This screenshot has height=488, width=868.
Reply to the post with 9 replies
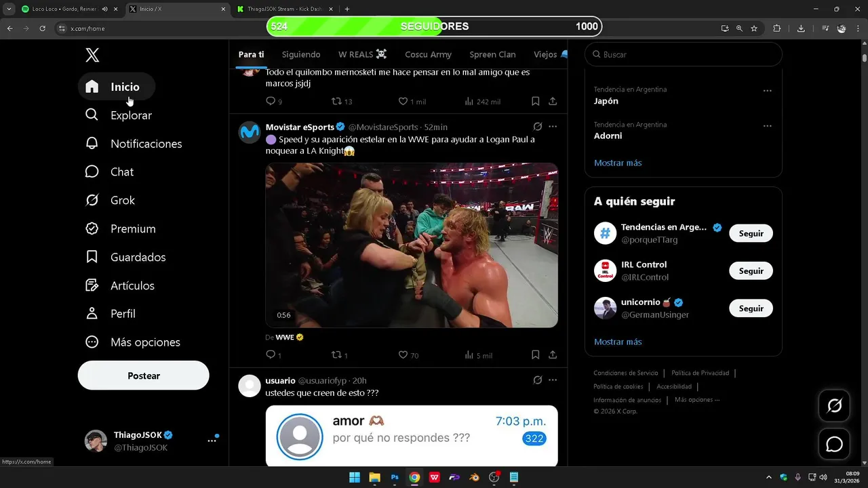tap(271, 101)
